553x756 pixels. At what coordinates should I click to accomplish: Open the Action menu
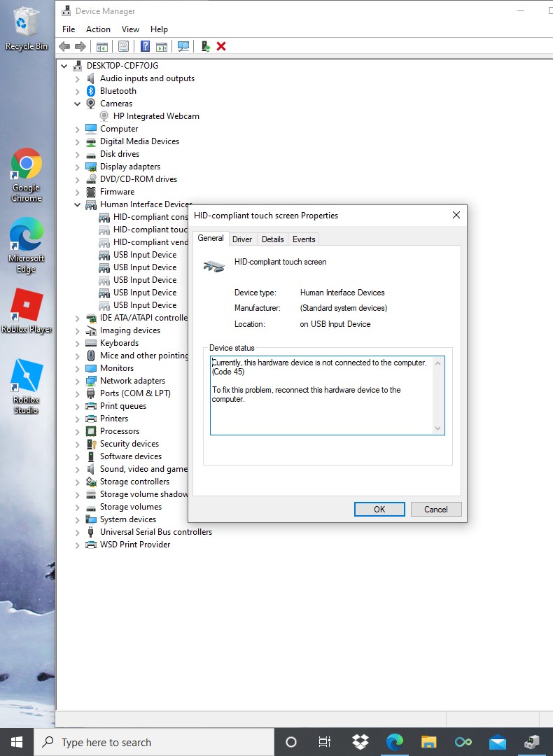click(x=98, y=29)
